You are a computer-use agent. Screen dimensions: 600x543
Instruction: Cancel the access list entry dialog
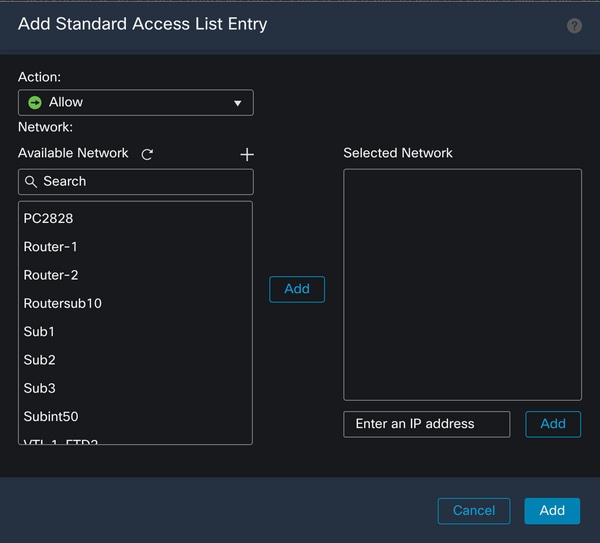(x=474, y=511)
